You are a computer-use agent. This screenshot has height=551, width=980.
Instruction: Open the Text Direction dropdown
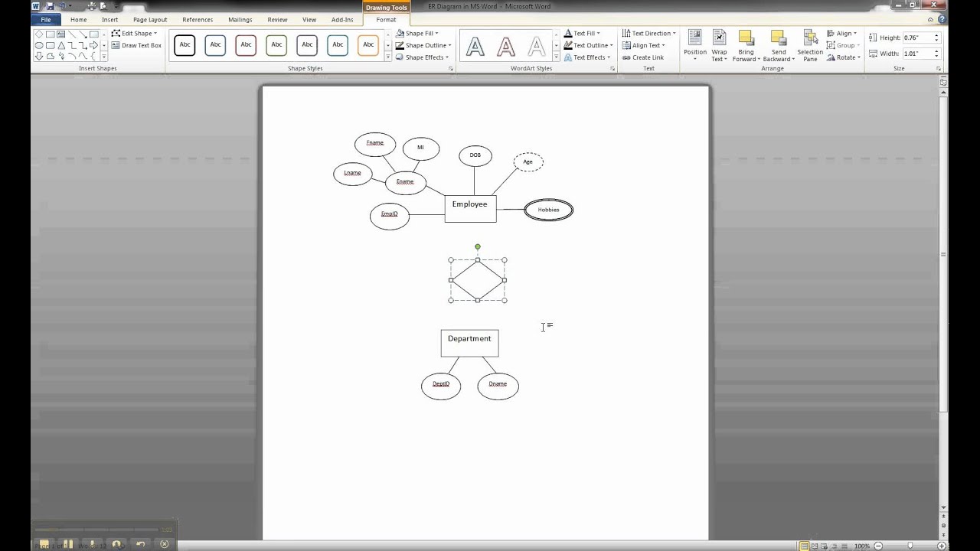click(649, 34)
